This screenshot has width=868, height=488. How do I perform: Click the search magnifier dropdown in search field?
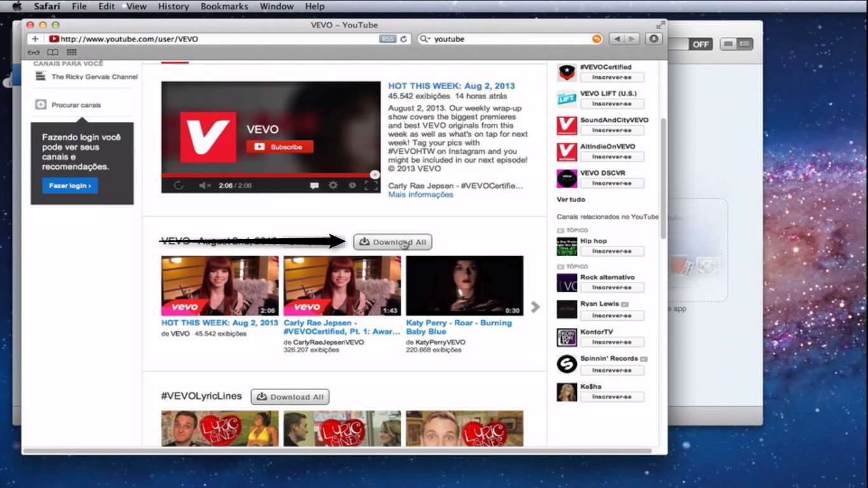(x=426, y=39)
